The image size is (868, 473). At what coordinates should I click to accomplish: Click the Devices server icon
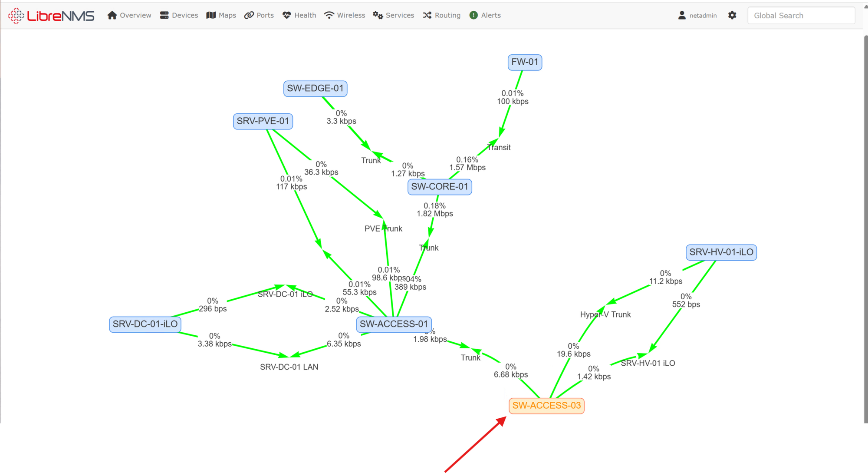click(x=164, y=15)
